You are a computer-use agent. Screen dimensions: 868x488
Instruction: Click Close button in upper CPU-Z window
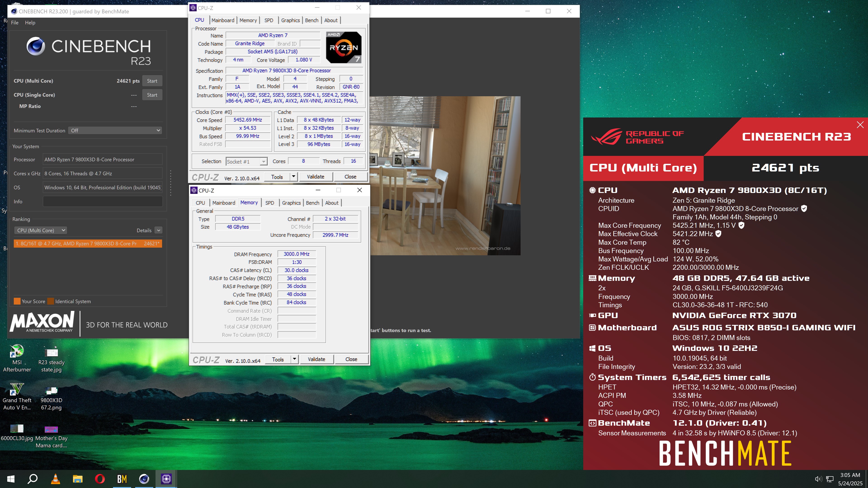point(350,176)
